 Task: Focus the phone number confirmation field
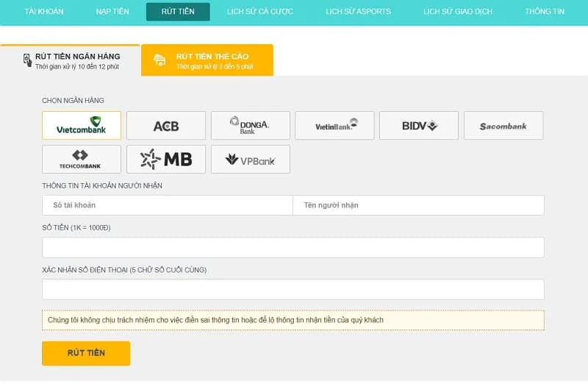coord(293,289)
